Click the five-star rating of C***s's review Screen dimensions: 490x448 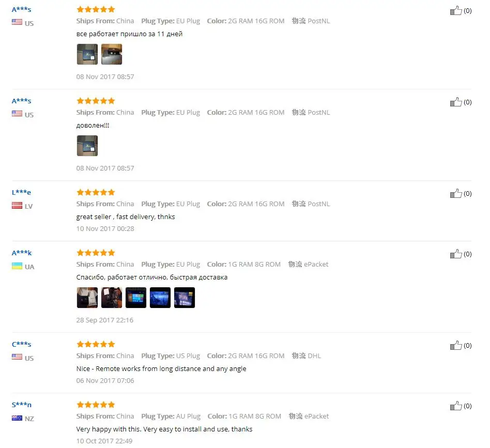[96, 344]
